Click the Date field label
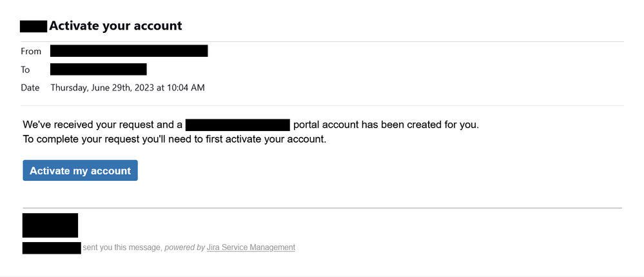The image size is (644, 277). coord(30,88)
